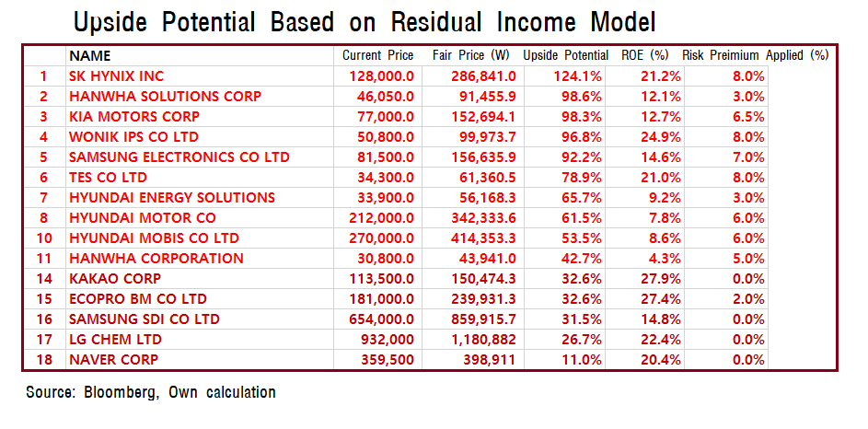Select the NAME column header

89,56
